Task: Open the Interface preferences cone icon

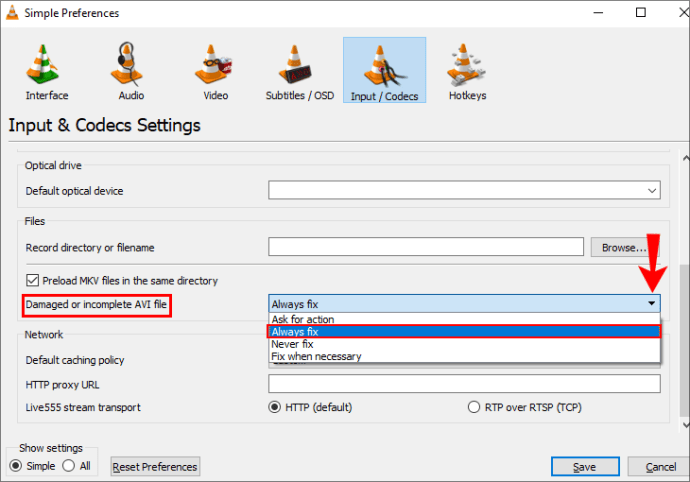Action: coord(43,64)
